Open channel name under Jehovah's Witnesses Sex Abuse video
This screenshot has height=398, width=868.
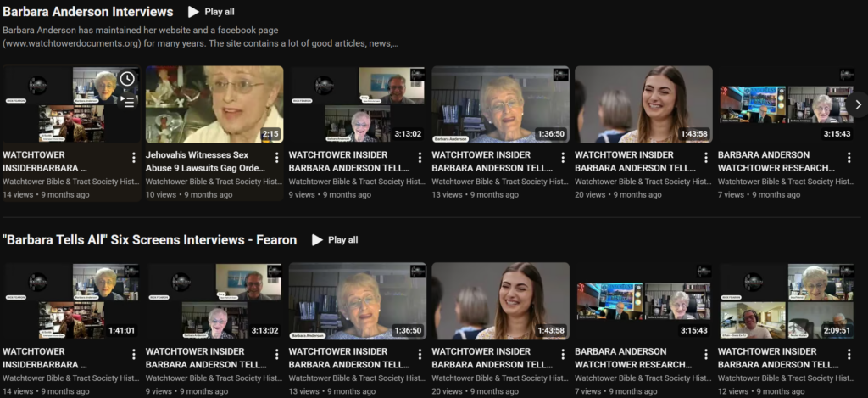[214, 182]
